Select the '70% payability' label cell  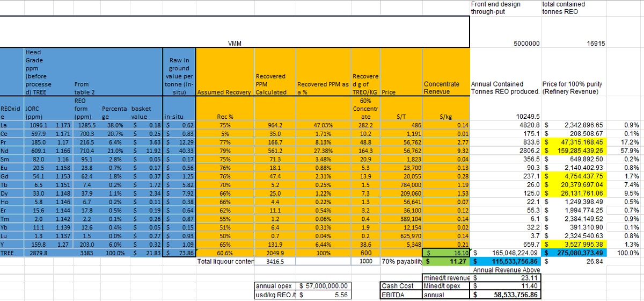[x=402, y=261]
